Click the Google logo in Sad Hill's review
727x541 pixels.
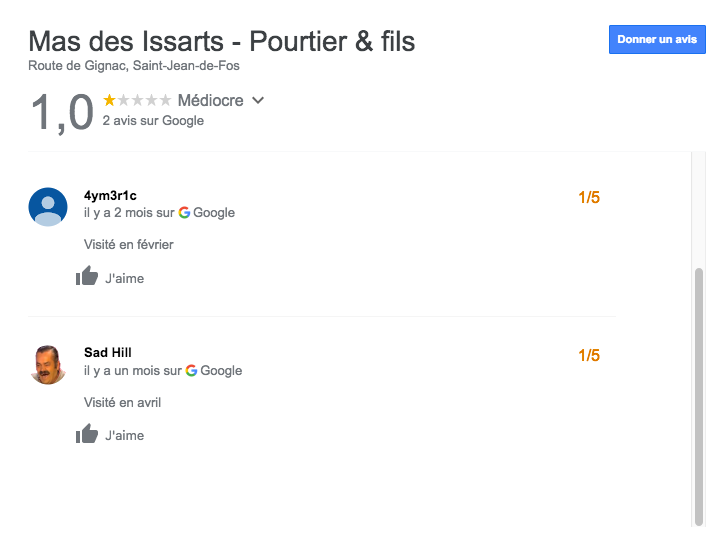191,370
